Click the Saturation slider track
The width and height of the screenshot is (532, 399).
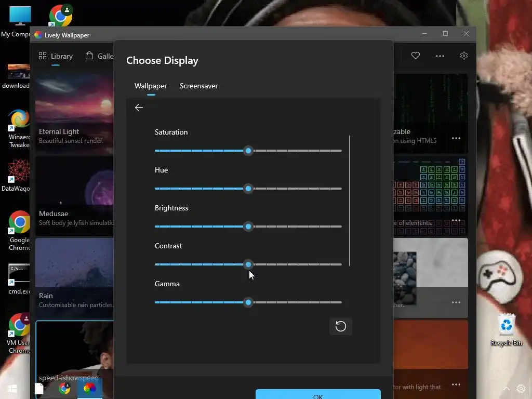[248, 151]
